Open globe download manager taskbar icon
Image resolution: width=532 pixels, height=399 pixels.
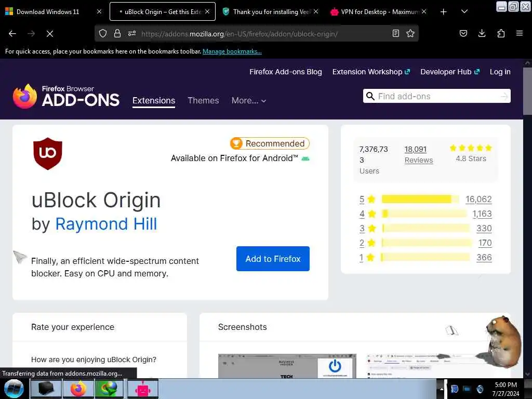pyautogui.click(x=109, y=389)
